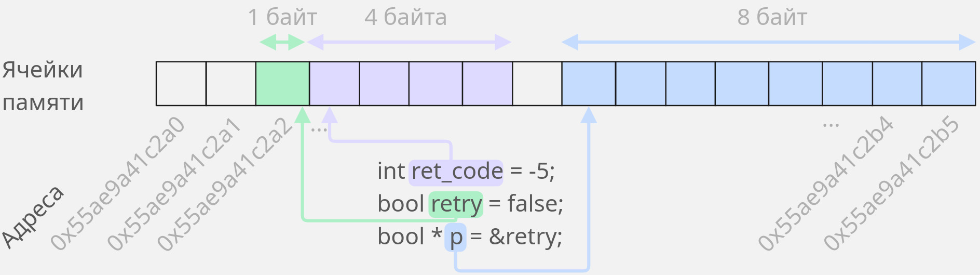The width and height of the screenshot is (980, 275).
Task: Click the highlighted retry variable name
Action: pyautogui.click(x=456, y=204)
